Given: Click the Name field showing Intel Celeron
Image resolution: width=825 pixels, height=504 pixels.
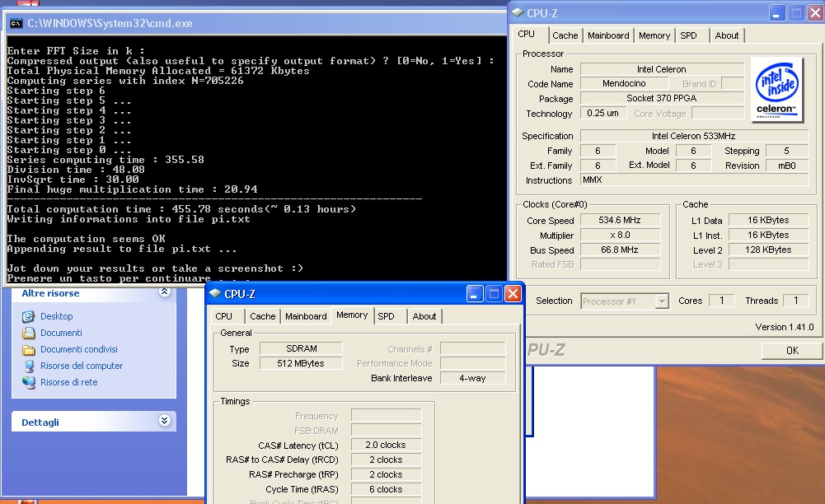Looking at the screenshot, I should [x=662, y=69].
